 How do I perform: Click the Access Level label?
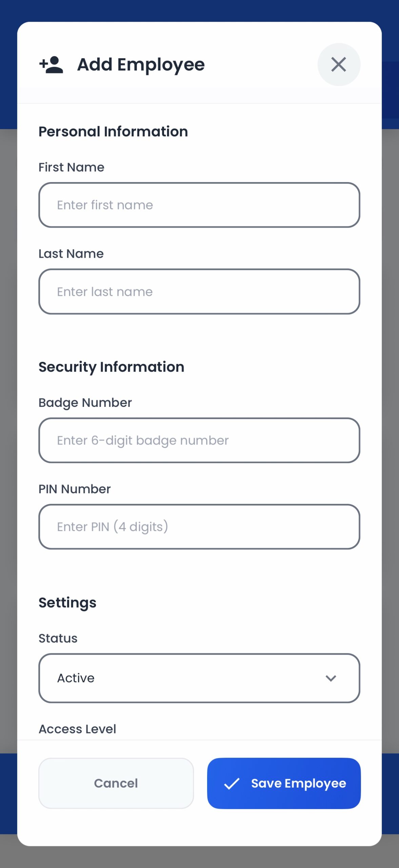[77, 729]
